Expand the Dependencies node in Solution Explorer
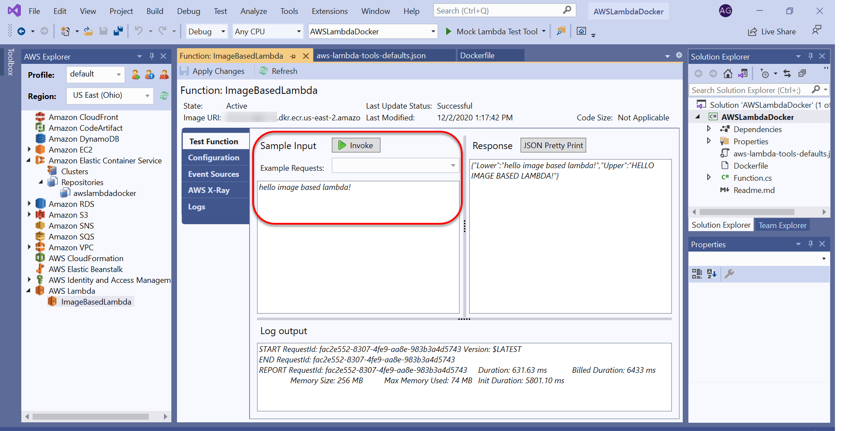 click(x=709, y=129)
